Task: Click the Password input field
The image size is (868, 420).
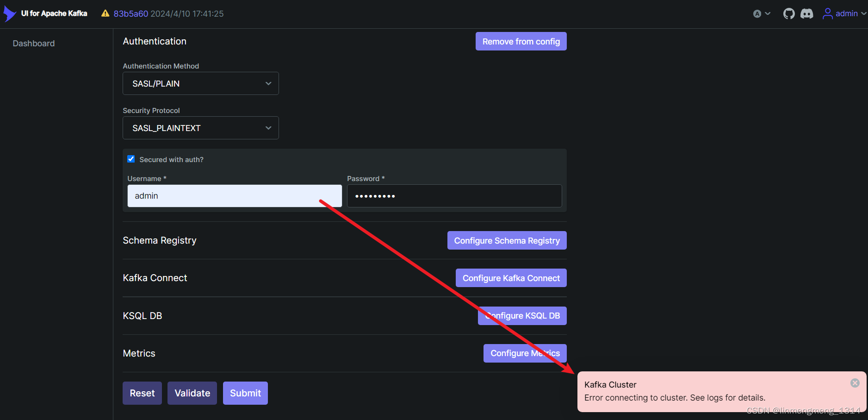Action: [x=454, y=196]
